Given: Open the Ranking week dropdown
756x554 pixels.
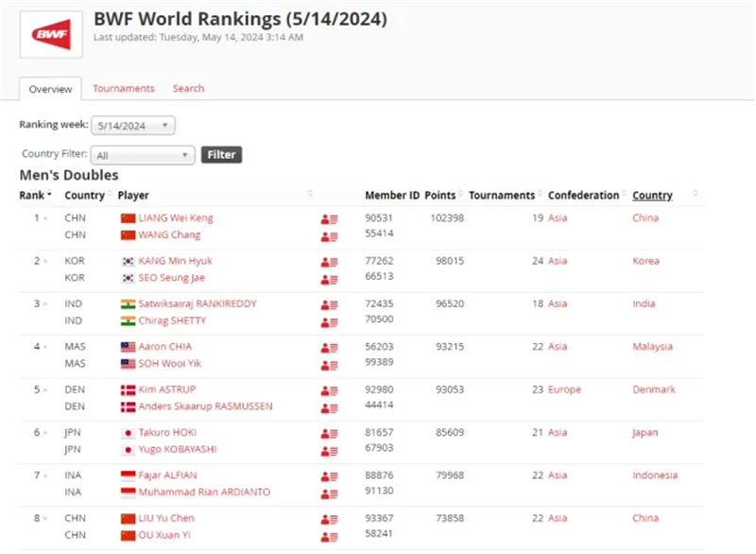Looking at the screenshot, I should pos(133,125).
